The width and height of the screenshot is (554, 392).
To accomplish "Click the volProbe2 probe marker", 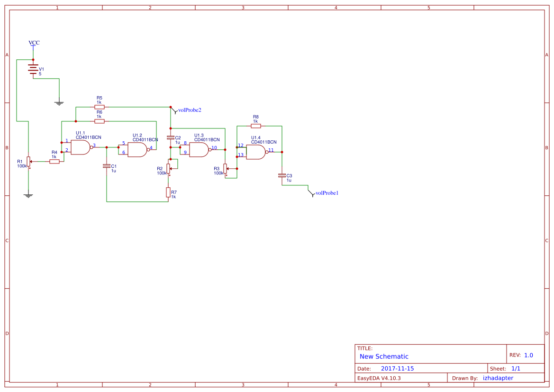I will click(x=174, y=110).
